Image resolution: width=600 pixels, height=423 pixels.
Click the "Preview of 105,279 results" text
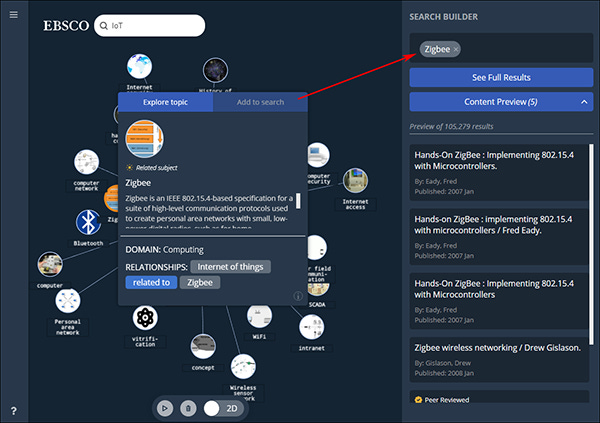coord(451,126)
